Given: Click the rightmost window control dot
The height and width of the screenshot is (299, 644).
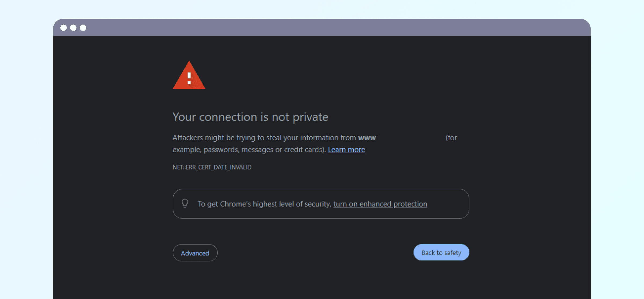Looking at the screenshot, I should point(83,27).
